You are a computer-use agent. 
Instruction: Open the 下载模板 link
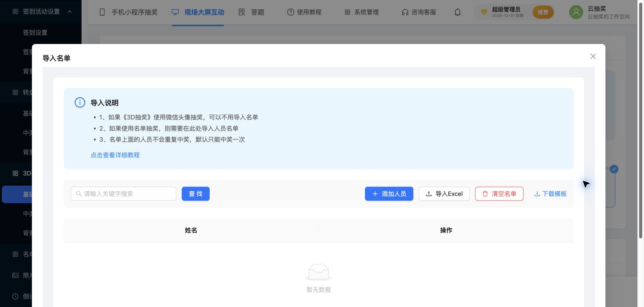550,194
